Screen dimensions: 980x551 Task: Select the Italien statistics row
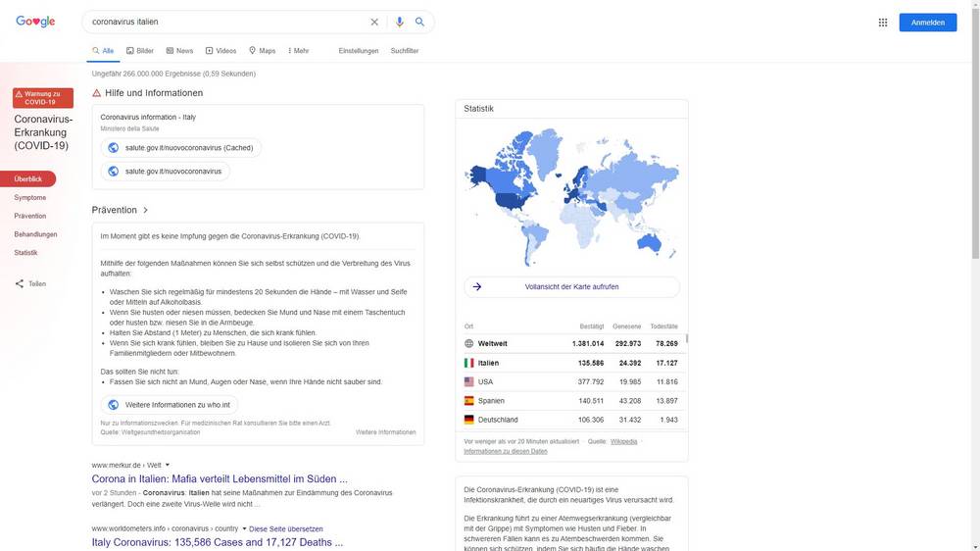point(571,363)
